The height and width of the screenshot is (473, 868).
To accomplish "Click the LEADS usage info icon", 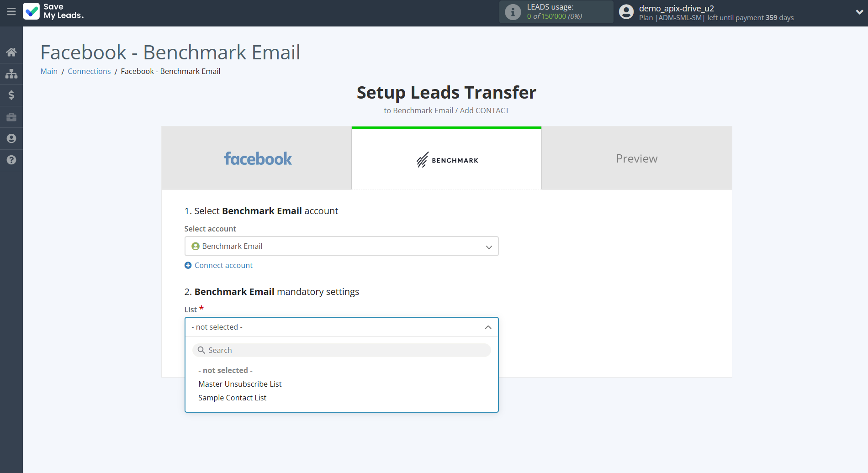I will click(x=513, y=12).
